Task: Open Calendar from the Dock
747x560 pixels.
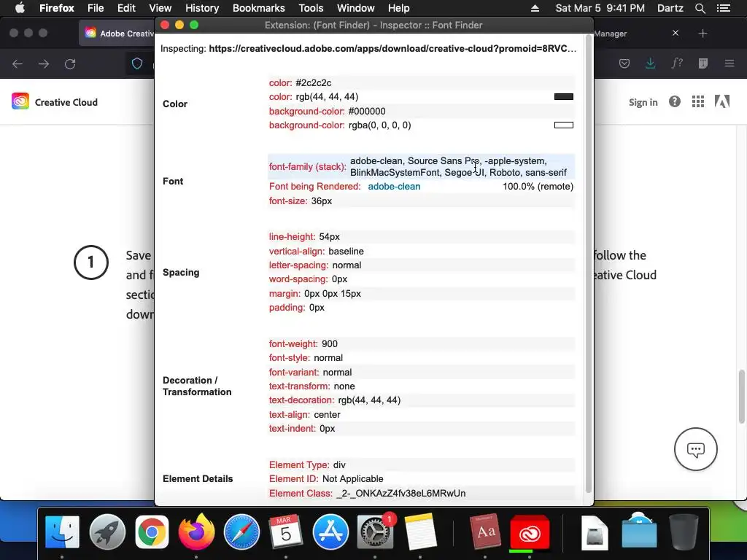Action: (286, 532)
